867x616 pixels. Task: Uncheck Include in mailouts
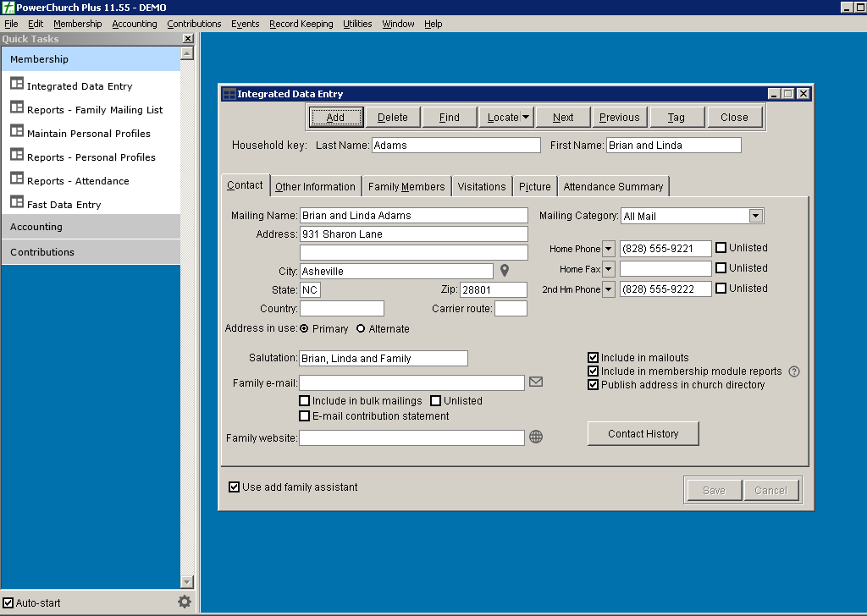coord(593,357)
